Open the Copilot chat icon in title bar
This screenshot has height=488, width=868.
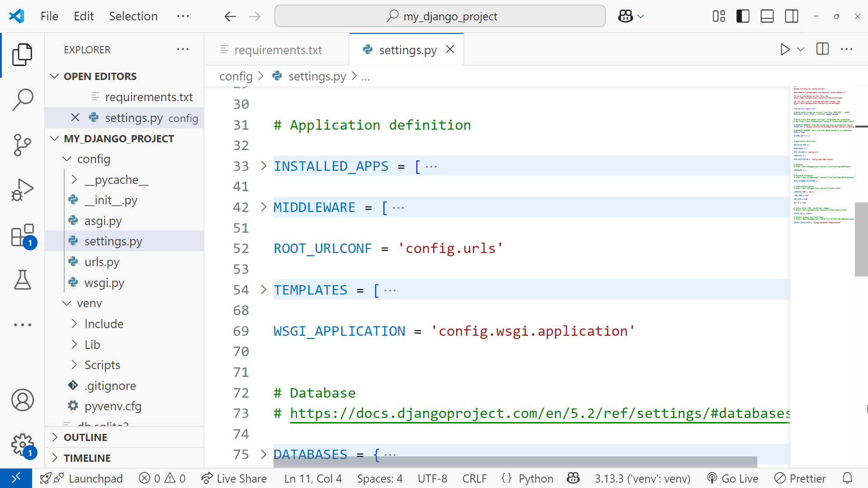click(x=625, y=16)
